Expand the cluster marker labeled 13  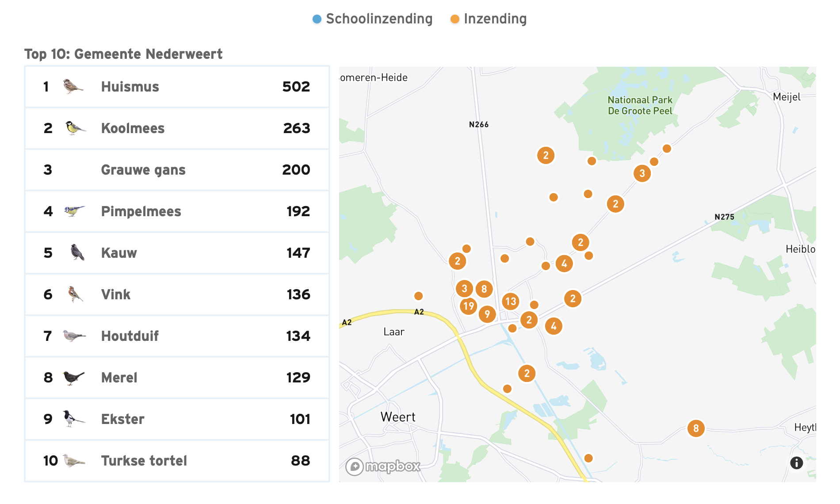[x=511, y=302]
